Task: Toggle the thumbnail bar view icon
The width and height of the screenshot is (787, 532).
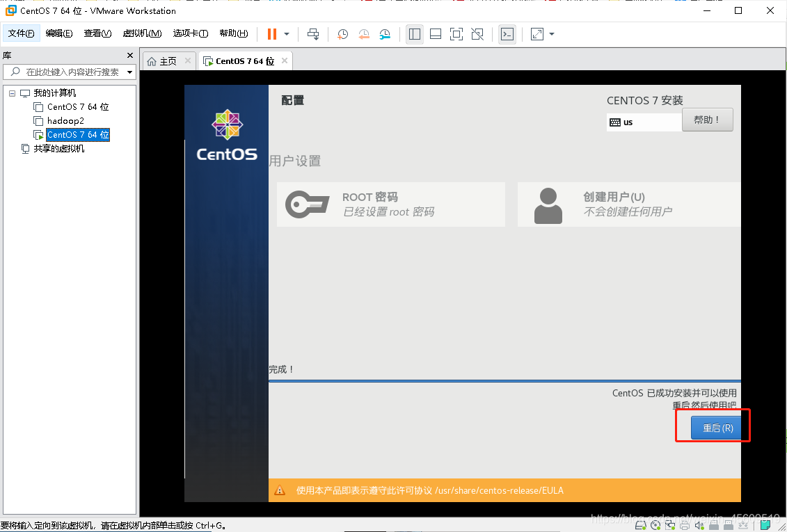Action: click(x=436, y=34)
